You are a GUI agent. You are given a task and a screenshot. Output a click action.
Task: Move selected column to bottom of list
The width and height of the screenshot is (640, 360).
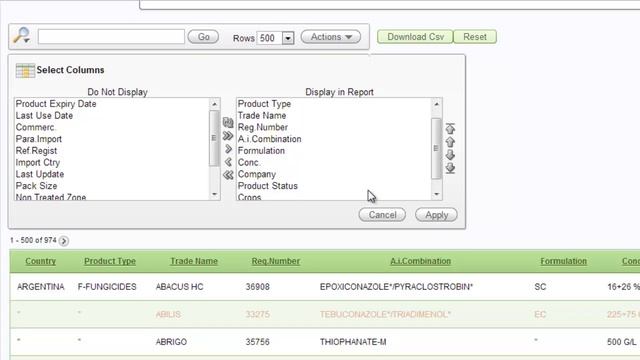pyautogui.click(x=450, y=168)
